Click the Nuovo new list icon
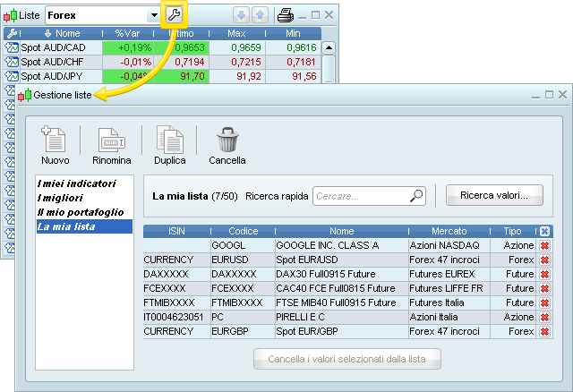The width and height of the screenshot is (573, 392). (55, 141)
